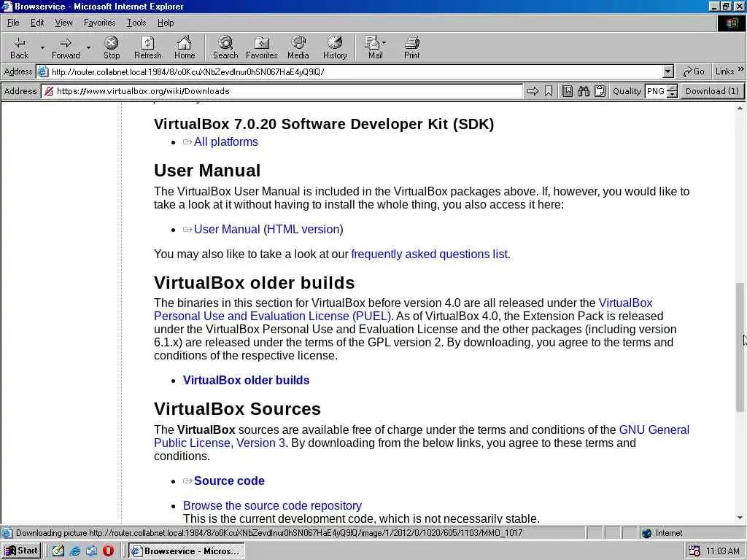The width and height of the screenshot is (747, 560).
Task: Click the Stop loading button
Action: click(x=112, y=47)
